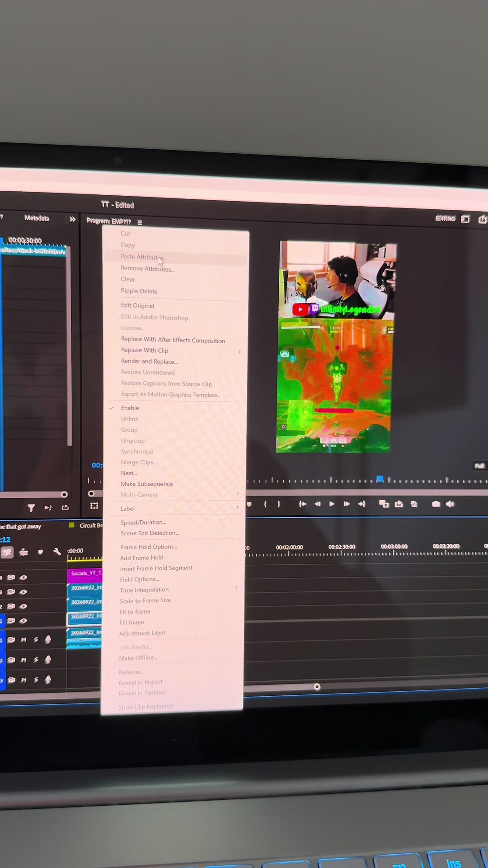
Task: Select Add Frame Hold menu entry
Action: pos(142,558)
